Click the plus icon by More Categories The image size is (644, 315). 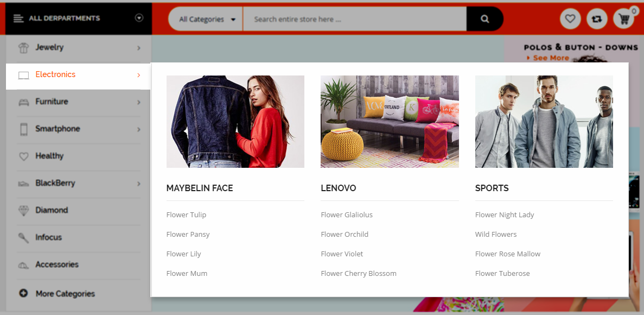(x=23, y=293)
